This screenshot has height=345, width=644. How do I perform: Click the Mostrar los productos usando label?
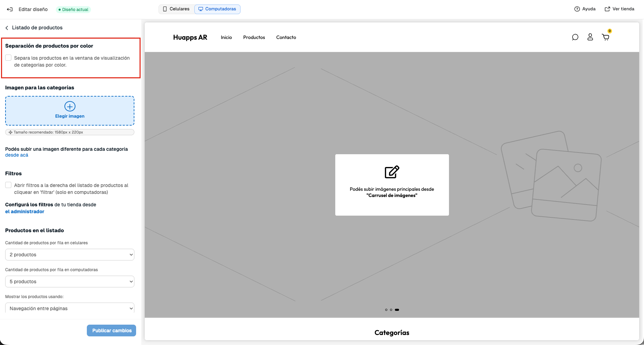coord(34,297)
